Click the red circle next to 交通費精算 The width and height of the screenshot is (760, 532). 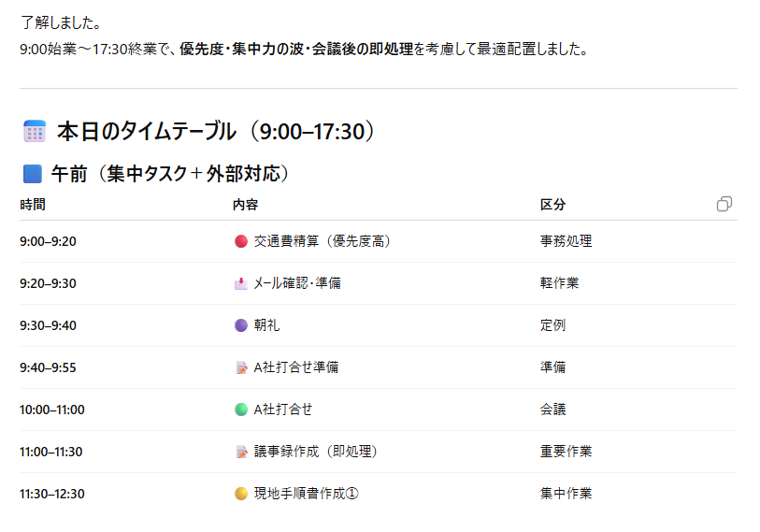point(241,241)
